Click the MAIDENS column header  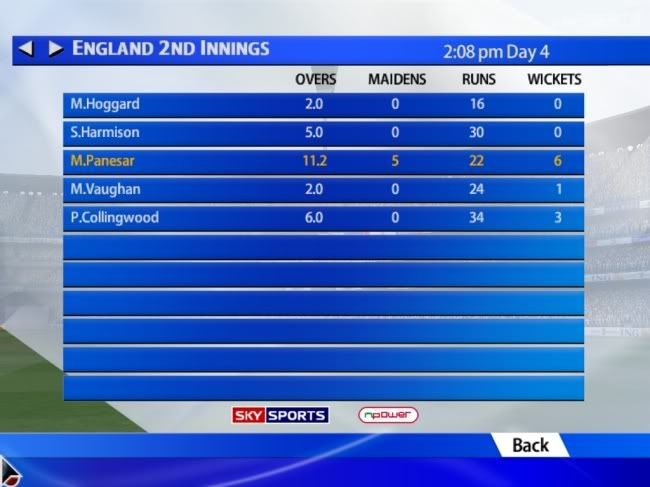[397, 79]
